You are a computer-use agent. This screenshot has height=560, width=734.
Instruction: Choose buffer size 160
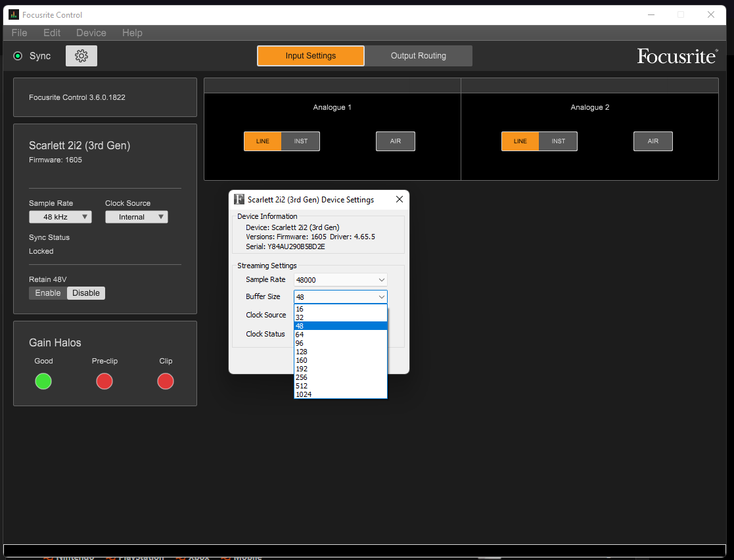pyautogui.click(x=340, y=361)
